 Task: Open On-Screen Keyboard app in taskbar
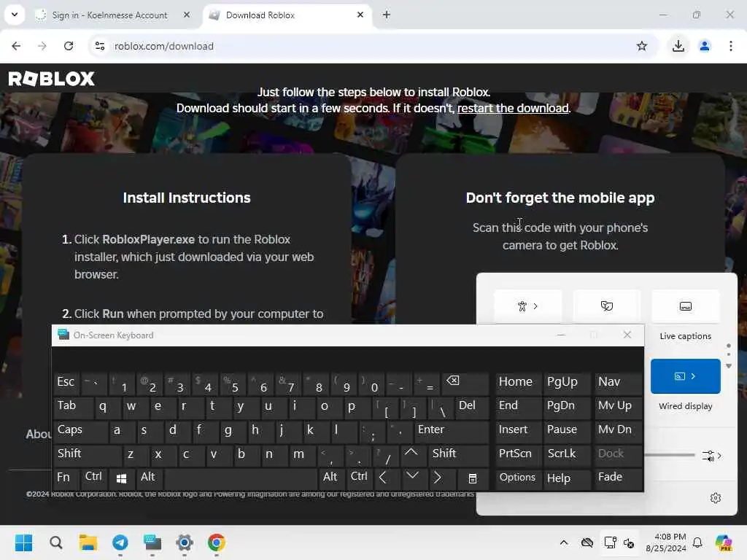point(152,542)
